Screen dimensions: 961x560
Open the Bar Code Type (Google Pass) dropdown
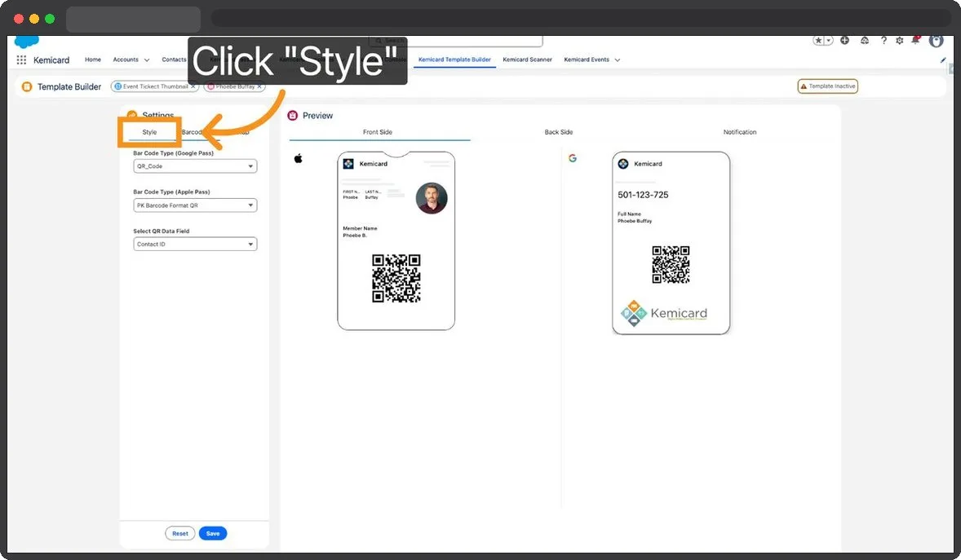(195, 166)
